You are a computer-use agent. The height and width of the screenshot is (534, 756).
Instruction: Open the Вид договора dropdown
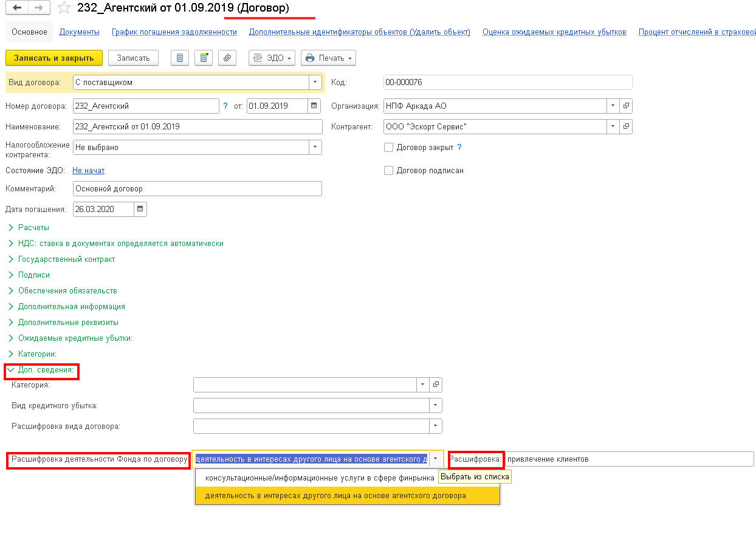(315, 82)
